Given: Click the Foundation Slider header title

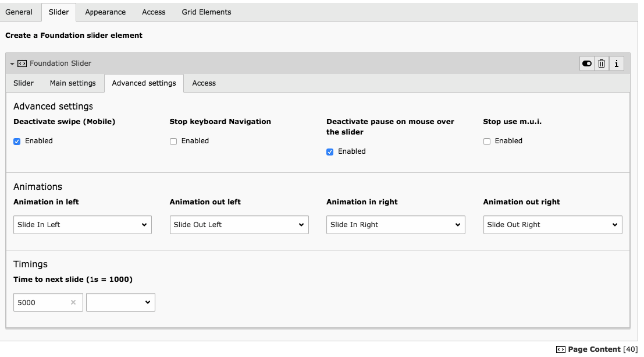Looking at the screenshot, I should tap(61, 63).
